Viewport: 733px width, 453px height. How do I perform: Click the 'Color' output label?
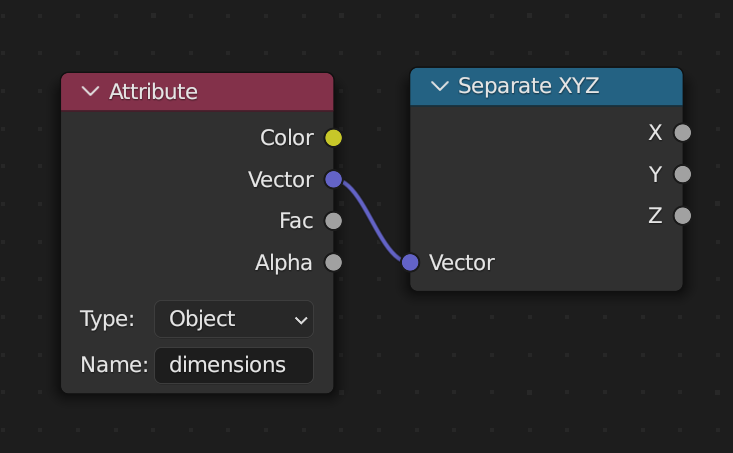click(287, 138)
